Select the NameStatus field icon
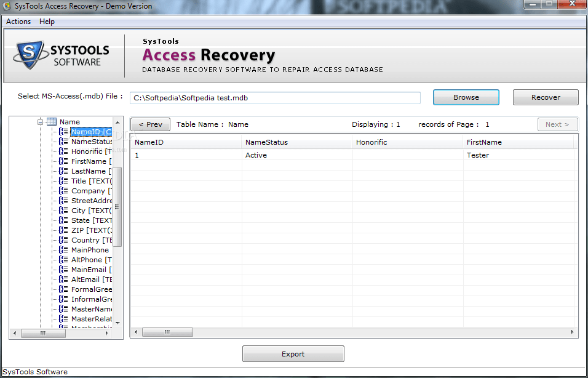The height and width of the screenshot is (378, 588). pos(64,141)
